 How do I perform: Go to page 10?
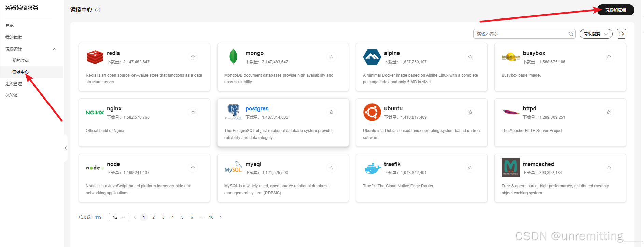(x=211, y=217)
